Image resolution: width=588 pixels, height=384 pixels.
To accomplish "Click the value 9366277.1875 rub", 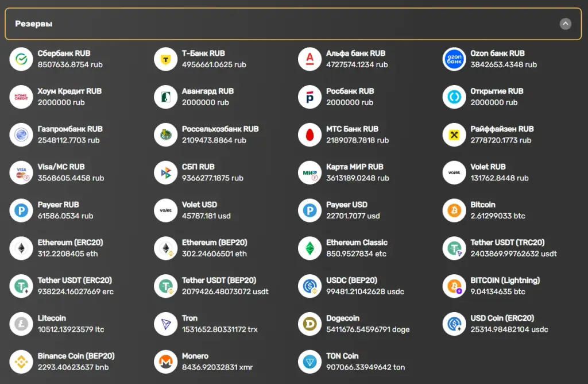I will (x=212, y=178).
